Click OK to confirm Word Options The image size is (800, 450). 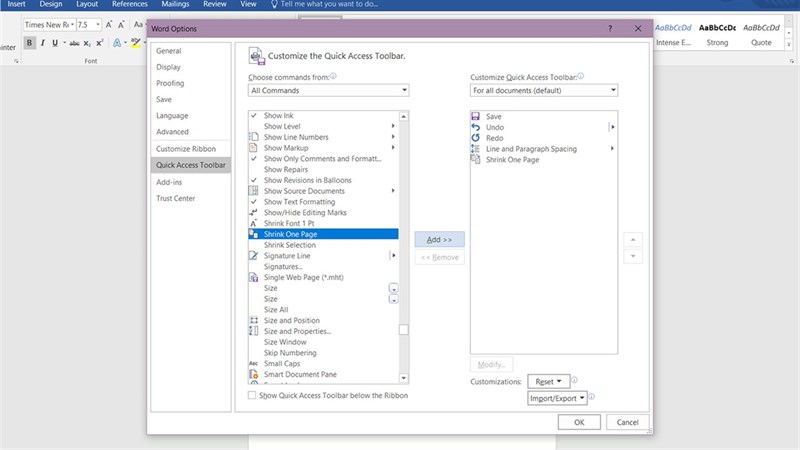tap(579, 422)
